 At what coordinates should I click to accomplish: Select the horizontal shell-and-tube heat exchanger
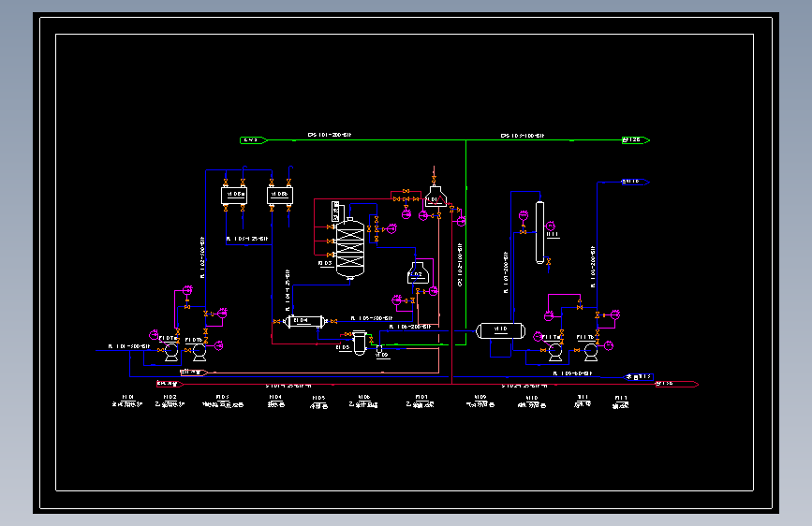pos(305,322)
